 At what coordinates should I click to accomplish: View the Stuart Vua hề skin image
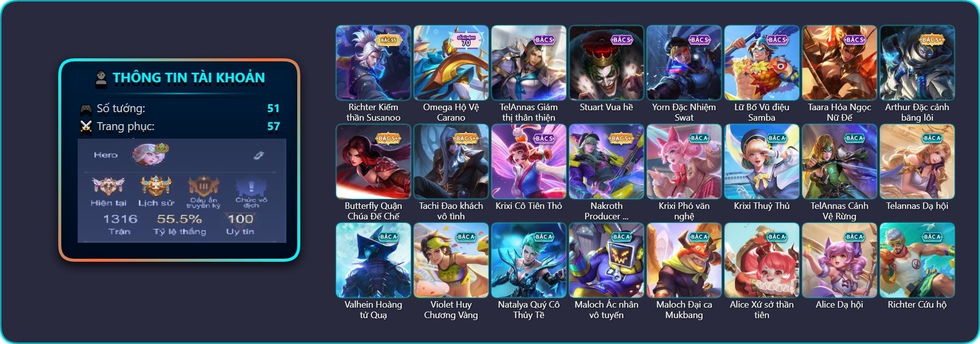(607, 63)
